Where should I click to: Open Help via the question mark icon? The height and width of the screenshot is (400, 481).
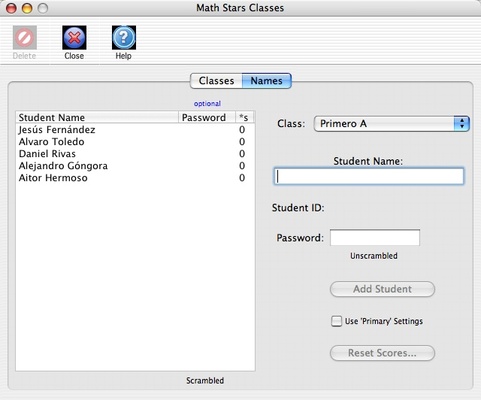point(124,37)
